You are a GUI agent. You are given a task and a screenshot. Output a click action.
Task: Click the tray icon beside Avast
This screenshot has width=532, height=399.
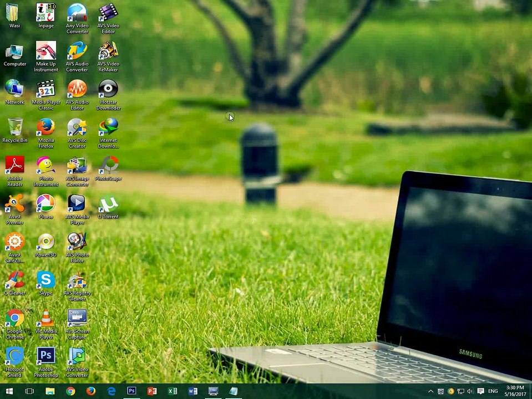[x=440, y=391]
